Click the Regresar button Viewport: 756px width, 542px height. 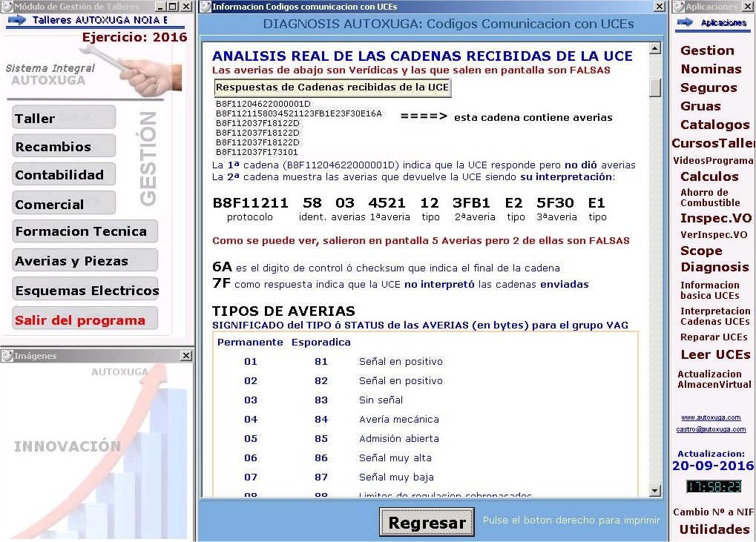coord(427,522)
